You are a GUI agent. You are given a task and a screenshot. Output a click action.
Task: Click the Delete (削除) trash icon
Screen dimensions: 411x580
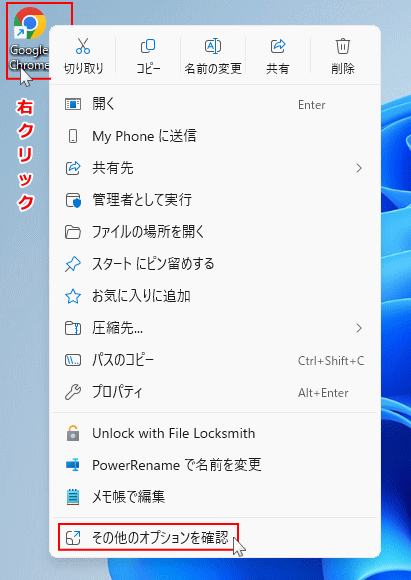(343, 46)
